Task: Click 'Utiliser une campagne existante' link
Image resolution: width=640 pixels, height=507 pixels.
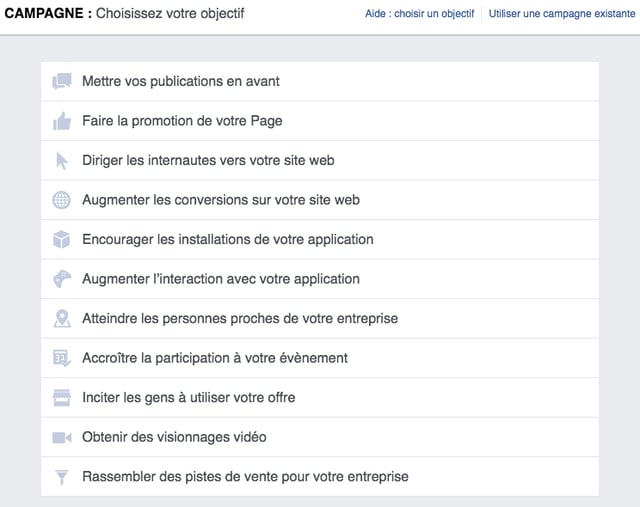Action: tap(560, 15)
